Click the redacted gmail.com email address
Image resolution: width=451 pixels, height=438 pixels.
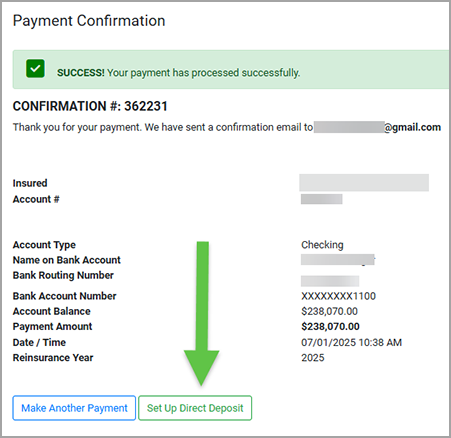point(377,127)
